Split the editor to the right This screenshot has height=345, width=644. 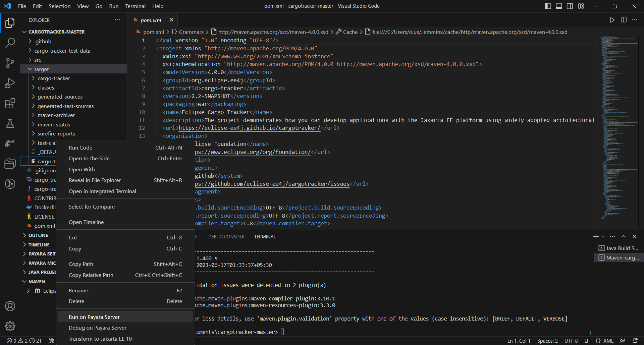(x=624, y=20)
